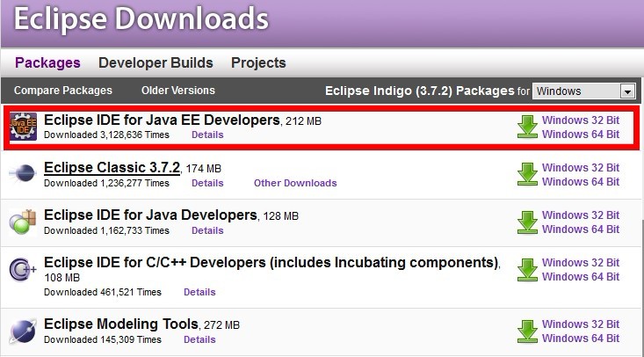Download Modeling Tools Windows 64 Bit
This screenshot has height=357, width=644.
[x=581, y=338]
